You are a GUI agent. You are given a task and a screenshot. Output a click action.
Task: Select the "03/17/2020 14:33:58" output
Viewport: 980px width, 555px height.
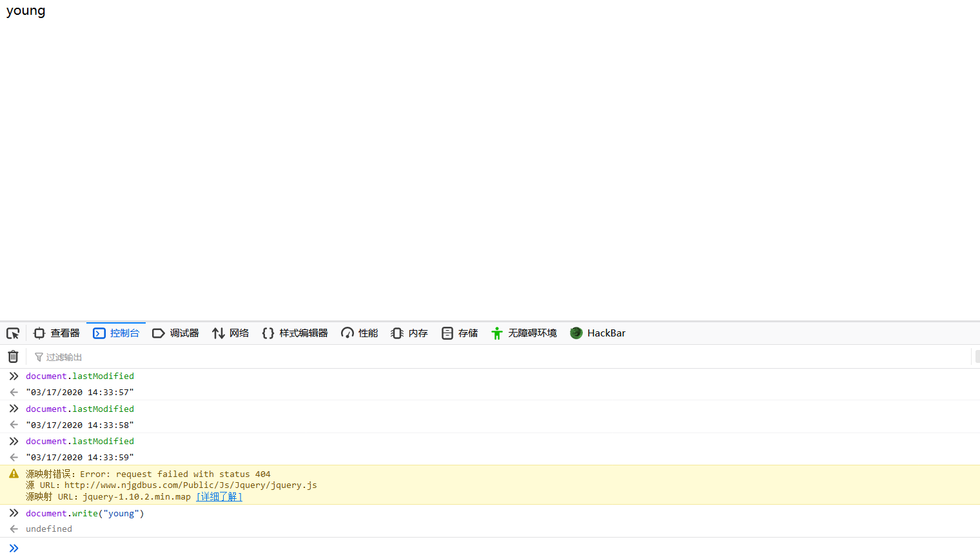tap(80, 425)
